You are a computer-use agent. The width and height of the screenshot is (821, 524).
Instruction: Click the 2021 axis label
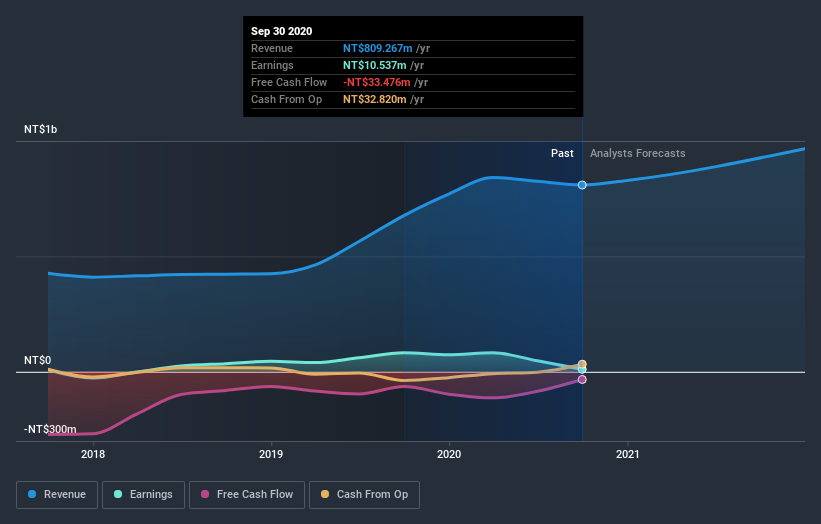(x=627, y=454)
